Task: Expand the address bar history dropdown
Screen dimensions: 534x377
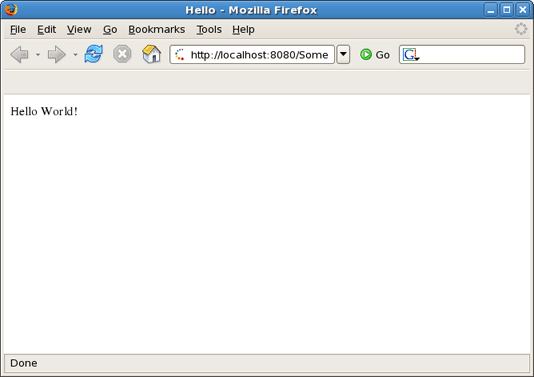Action: [x=343, y=54]
